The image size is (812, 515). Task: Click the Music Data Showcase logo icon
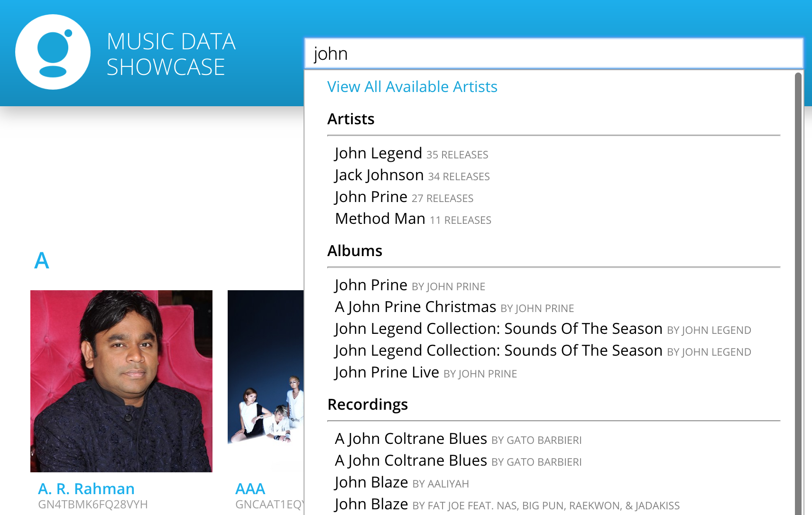pos(53,52)
